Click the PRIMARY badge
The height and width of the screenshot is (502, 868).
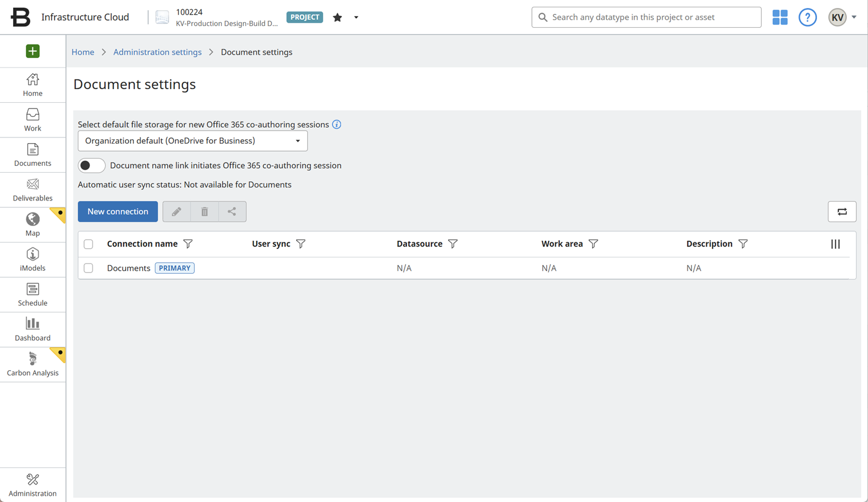[x=175, y=268]
